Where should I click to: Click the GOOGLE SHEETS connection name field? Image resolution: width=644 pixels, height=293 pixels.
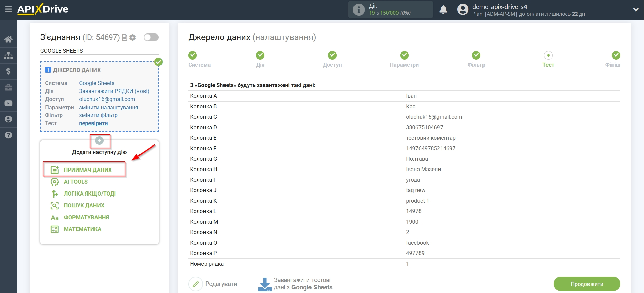coord(100,51)
